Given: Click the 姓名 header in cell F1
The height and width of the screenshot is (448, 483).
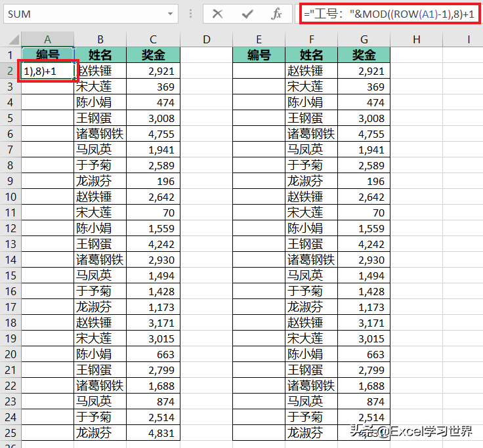Looking at the screenshot, I should (312, 55).
